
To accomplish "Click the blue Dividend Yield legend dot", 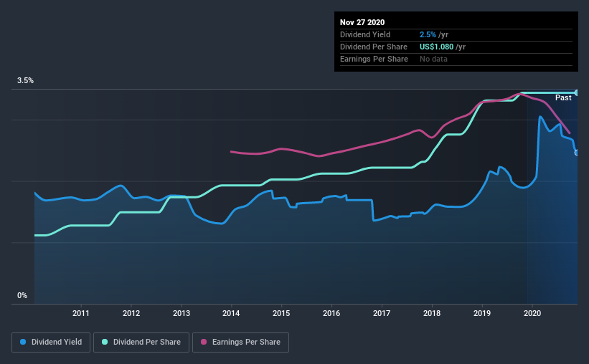I will click(23, 342).
